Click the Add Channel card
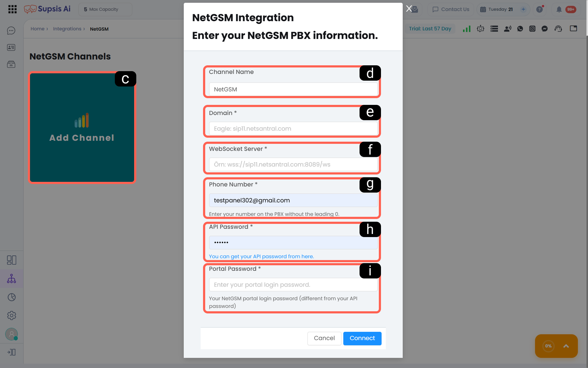The image size is (588, 368). 82,128
